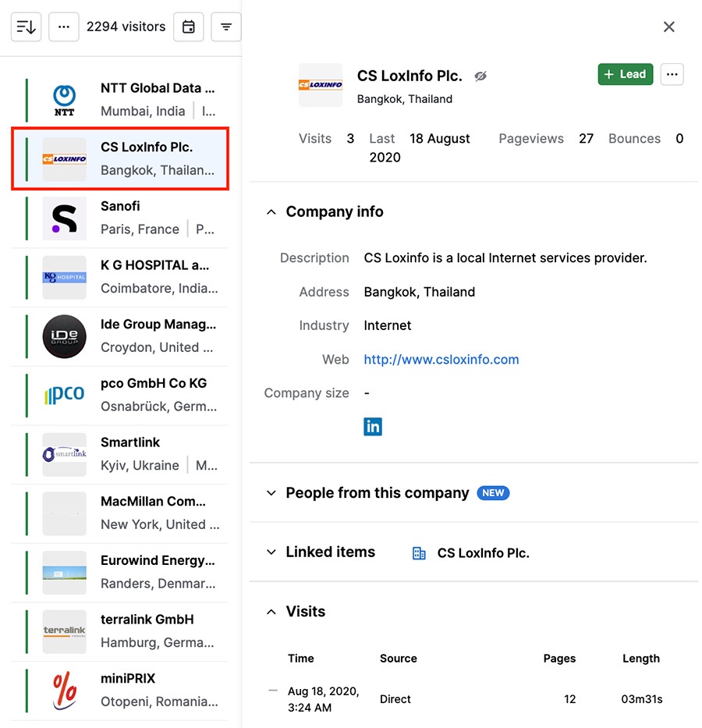Open the filter icon above the visitor list
Screen dimensions: 702x728
(x=225, y=26)
